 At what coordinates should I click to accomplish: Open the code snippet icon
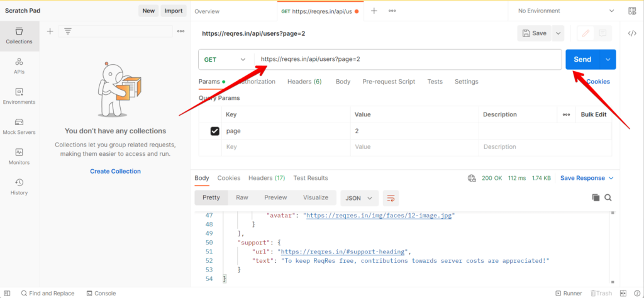click(632, 33)
